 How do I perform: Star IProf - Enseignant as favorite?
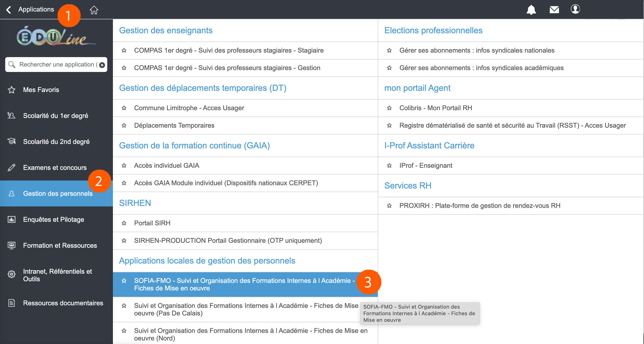(x=389, y=165)
